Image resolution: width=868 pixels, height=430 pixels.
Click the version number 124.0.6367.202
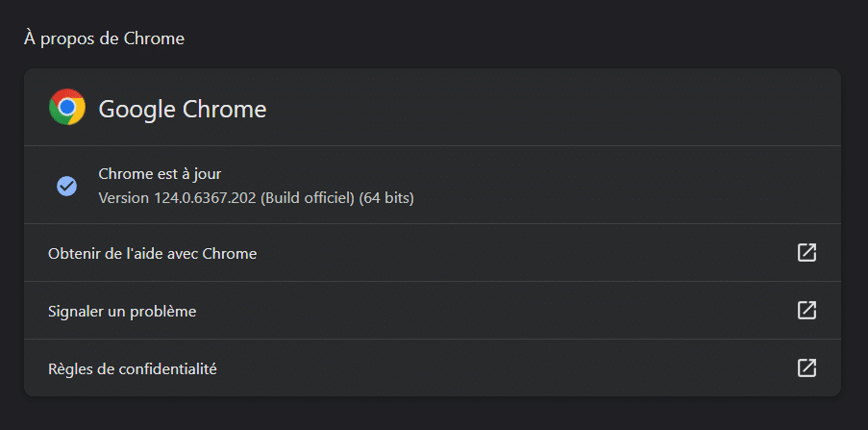pyautogui.click(x=205, y=198)
